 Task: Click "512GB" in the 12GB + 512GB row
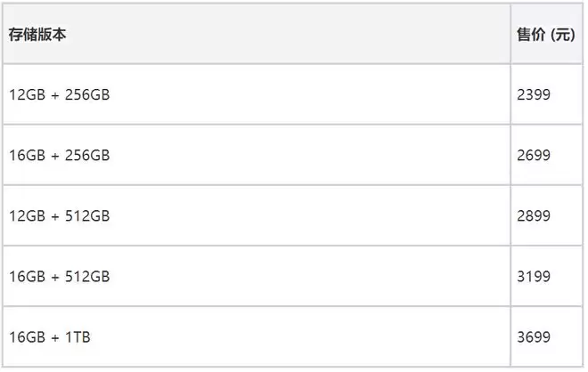[x=86, y=216]
